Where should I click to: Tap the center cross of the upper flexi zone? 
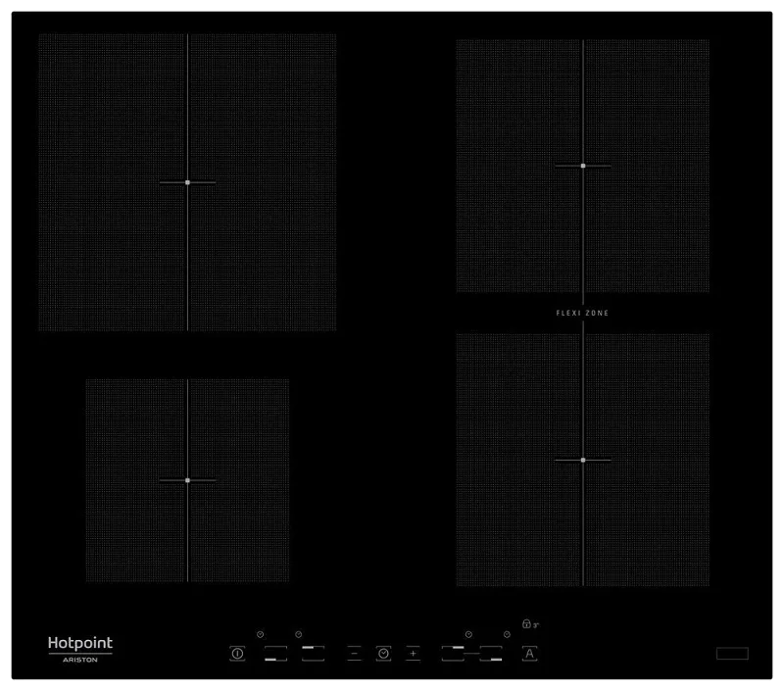pyautogui.click(x=583, y=167)
